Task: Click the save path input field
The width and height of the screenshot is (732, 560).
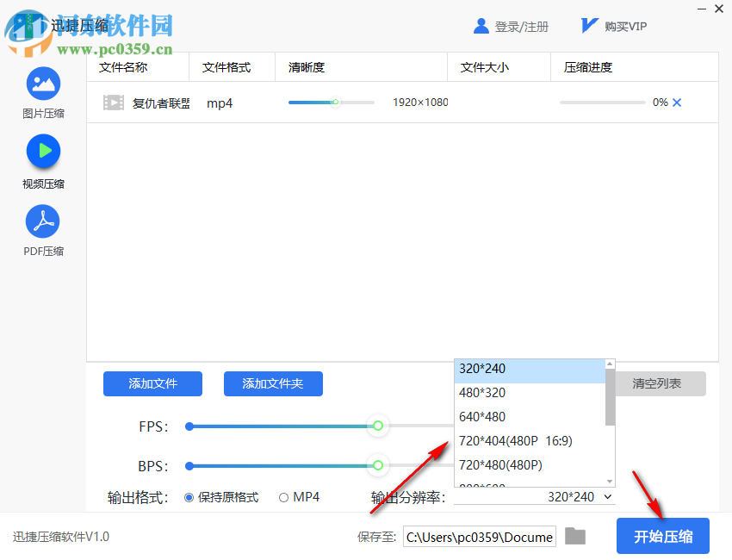Action: click(479, 536)
